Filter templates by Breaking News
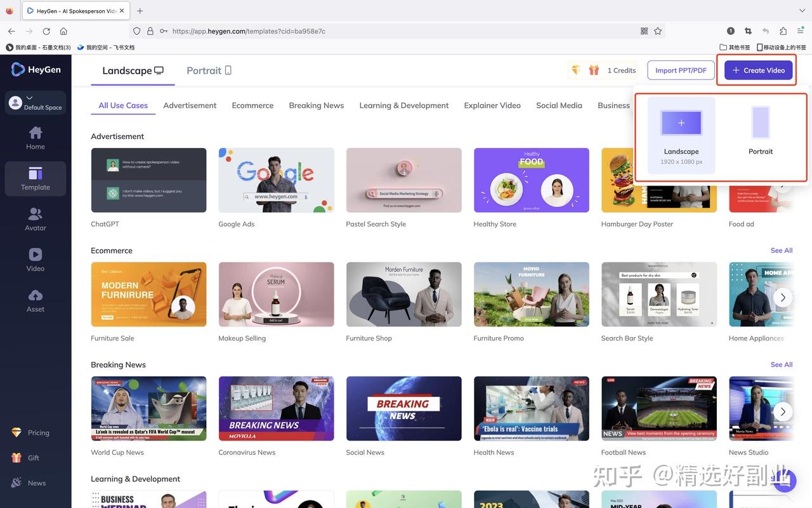 tap(317, 105)
